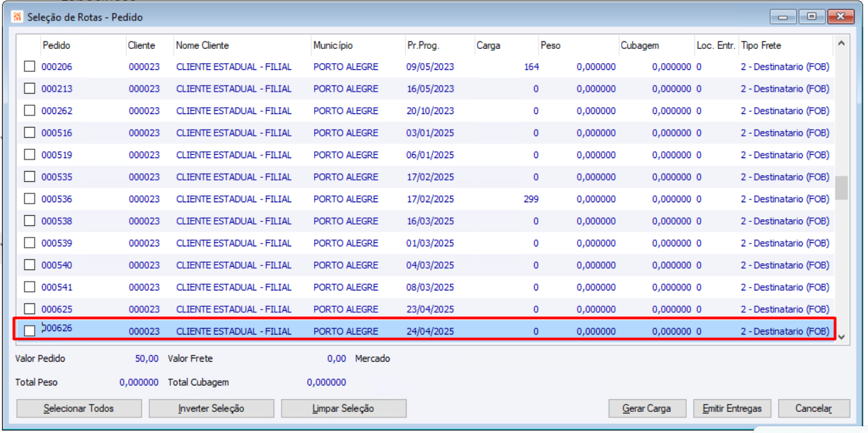The image size is (868, 433).
Task: Tick the checkbox for pedido 000516
Action: 29,133
